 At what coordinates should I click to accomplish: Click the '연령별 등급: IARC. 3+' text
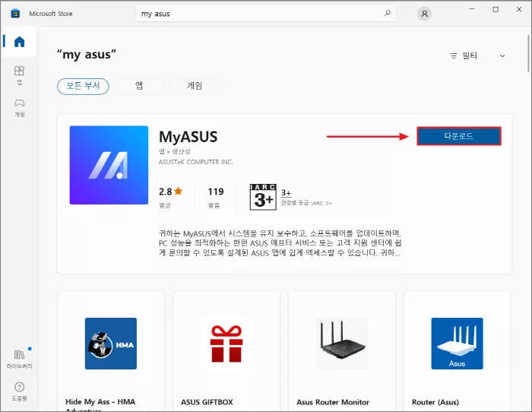tap(306, 203)
